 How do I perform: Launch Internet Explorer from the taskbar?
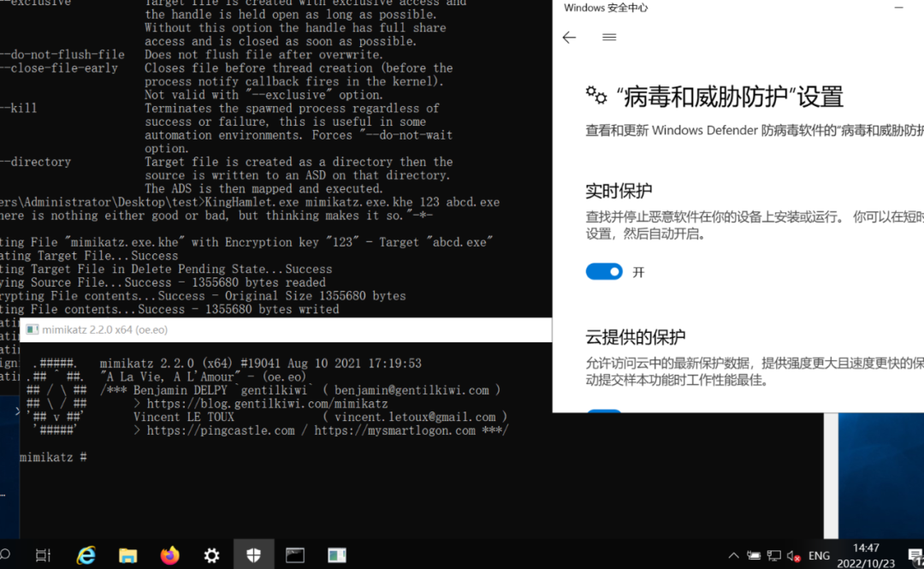pyautogui.click(x=86, y=554)
